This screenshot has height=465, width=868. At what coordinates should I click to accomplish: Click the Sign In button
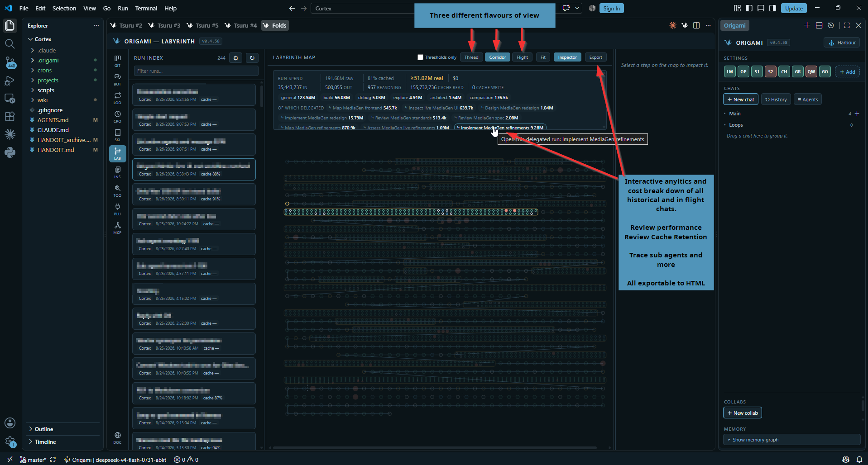pos(612,8)
